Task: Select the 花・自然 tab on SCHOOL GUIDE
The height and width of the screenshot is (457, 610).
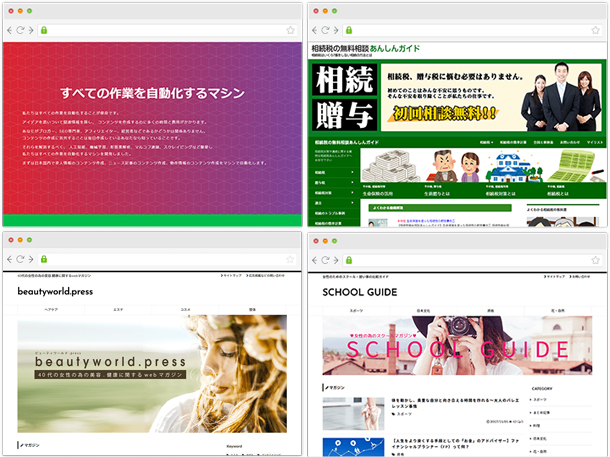Action: tap(558, 311)
